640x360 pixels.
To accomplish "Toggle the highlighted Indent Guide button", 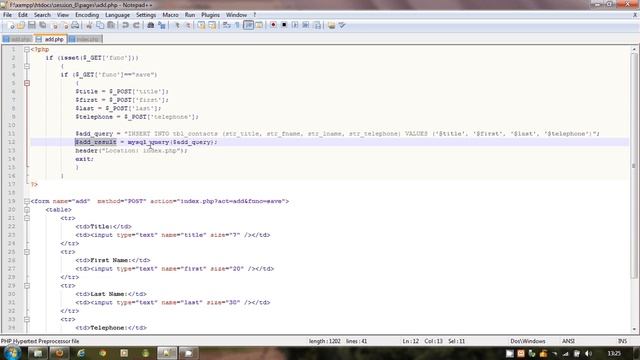I will pos(248,25).
